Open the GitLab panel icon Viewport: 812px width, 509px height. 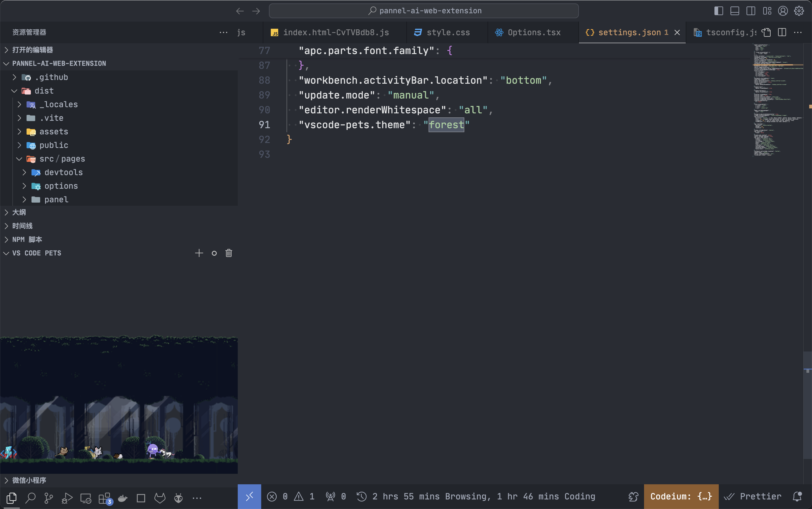pos(160,498)
